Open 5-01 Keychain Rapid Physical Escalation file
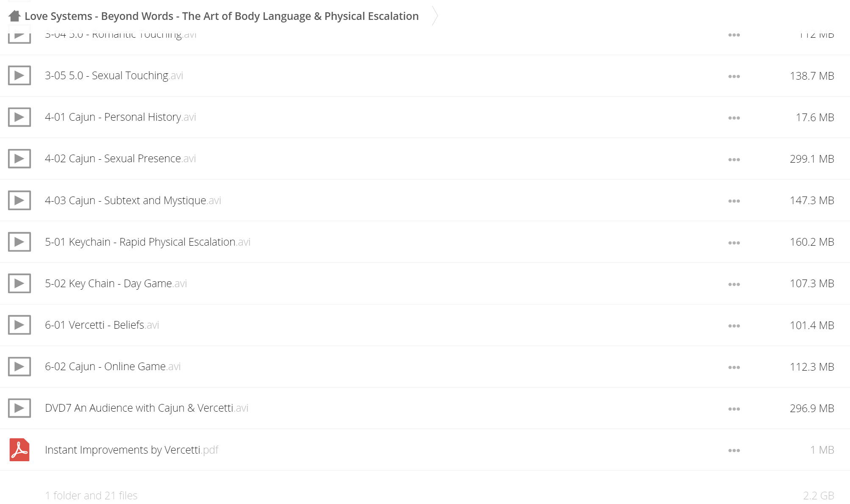850x504 pixels. coord(148,242)
